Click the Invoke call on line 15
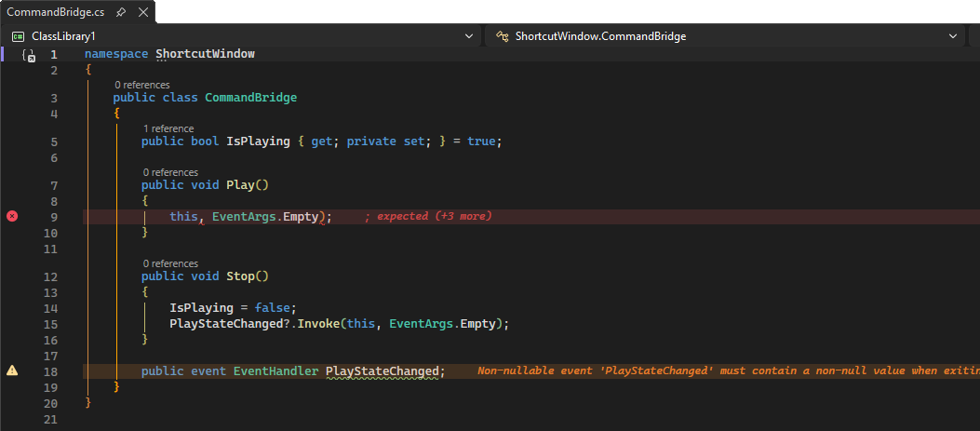Viewport: 980px width, 431px height. tap(318, 324)
